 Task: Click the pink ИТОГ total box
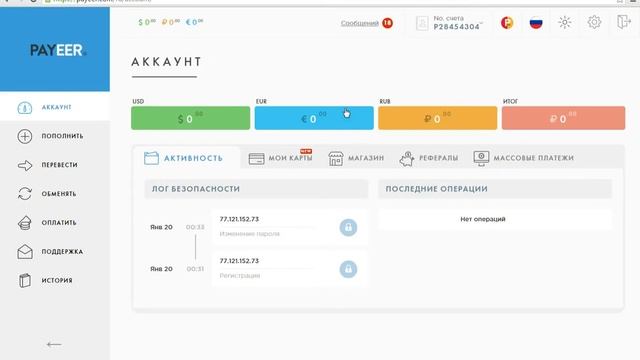click(563, 118)
